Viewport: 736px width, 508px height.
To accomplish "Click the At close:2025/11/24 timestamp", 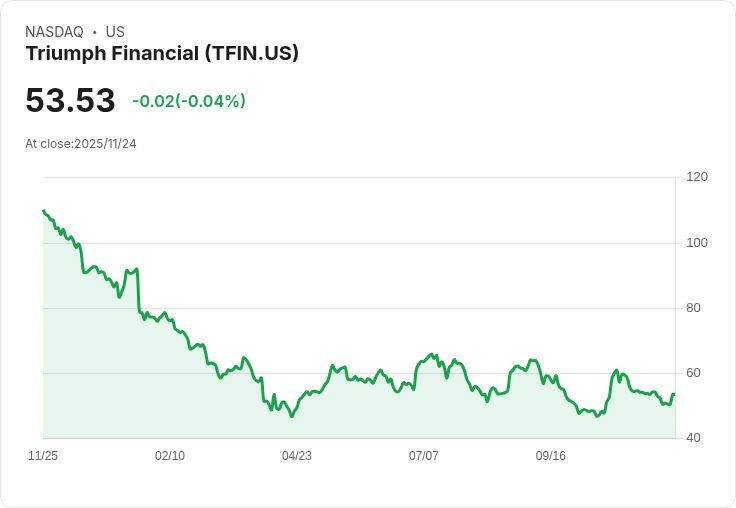I will pos(81,144).
